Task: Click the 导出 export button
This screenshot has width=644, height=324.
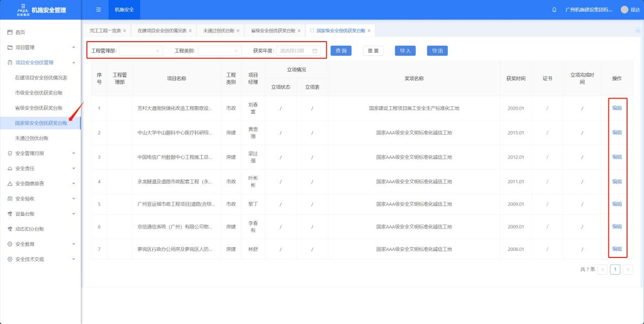Action: (x=437, y=51)
